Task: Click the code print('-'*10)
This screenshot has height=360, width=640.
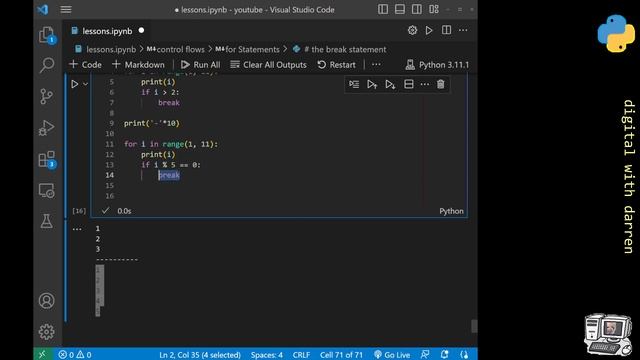Action: point(152,123)
